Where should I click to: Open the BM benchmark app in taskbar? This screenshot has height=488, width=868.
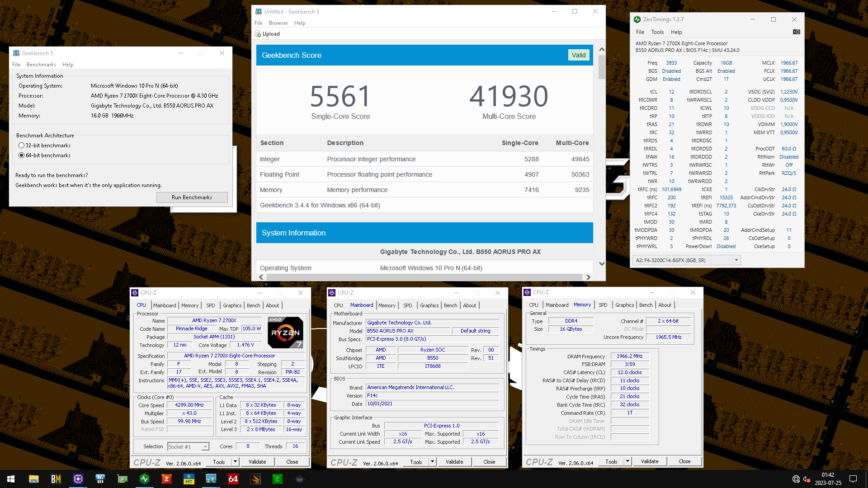(56, 479)
